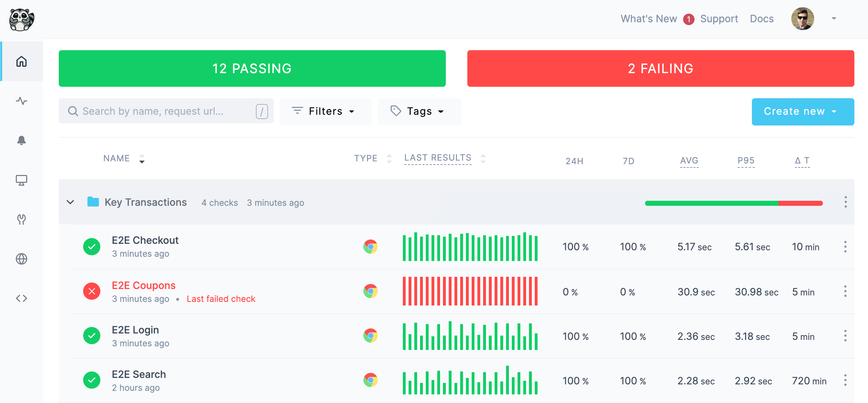Open the globe locations sidebar icon

[22, 259]
